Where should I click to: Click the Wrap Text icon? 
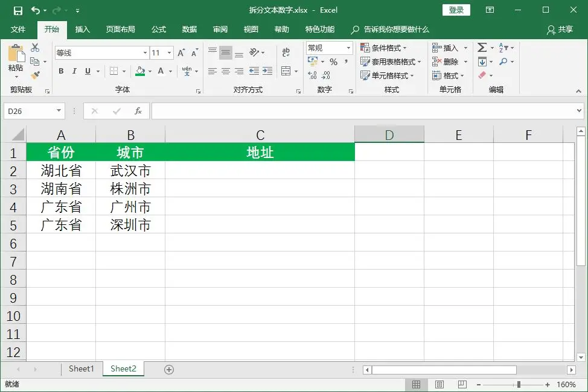pyautogui.click(x=286, y=53)
